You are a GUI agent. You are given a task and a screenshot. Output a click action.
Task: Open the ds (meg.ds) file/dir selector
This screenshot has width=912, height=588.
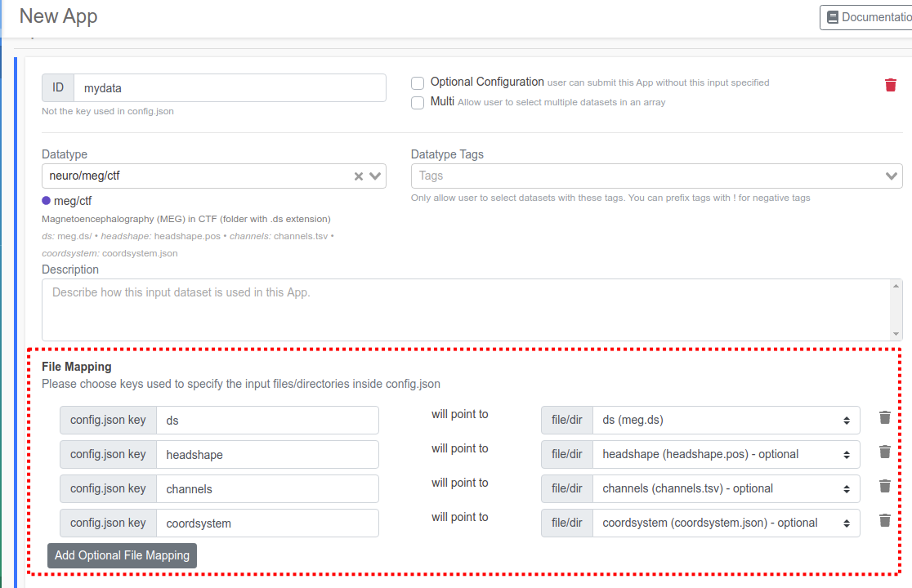[x=726, y=420]
